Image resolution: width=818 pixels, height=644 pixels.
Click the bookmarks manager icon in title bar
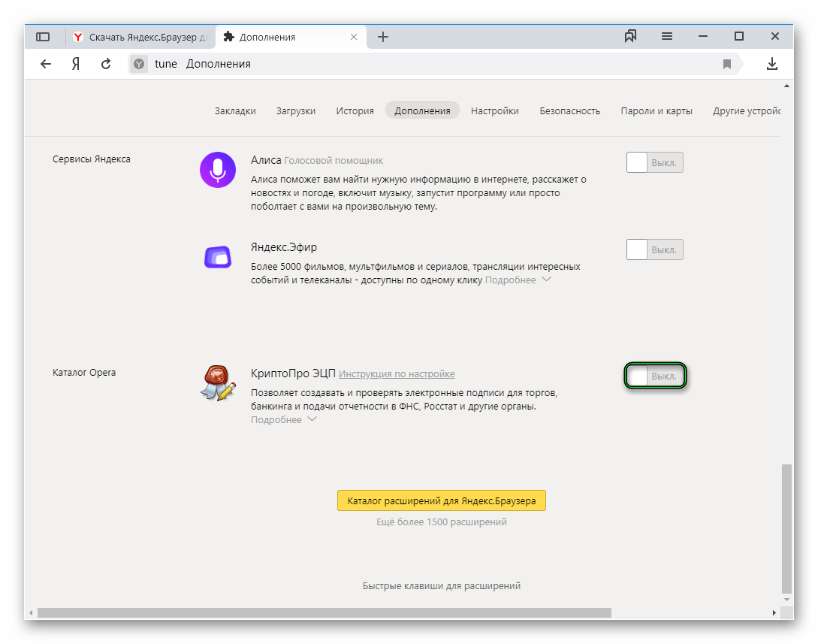tap(630, 37)
